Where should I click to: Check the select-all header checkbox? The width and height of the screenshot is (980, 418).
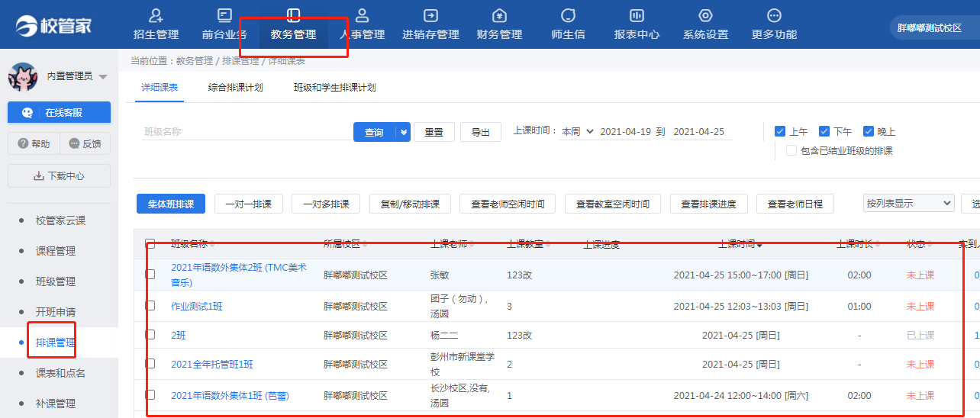[150, 244]
